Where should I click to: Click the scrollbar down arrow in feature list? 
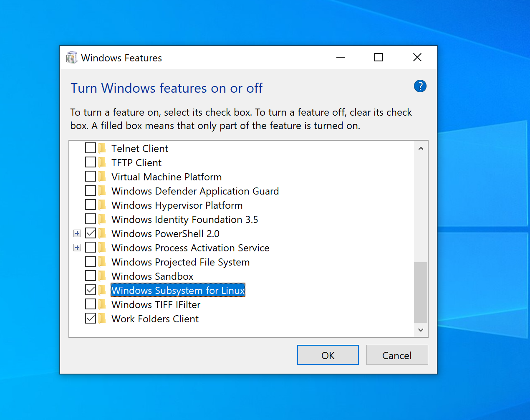tap(421, 330)
